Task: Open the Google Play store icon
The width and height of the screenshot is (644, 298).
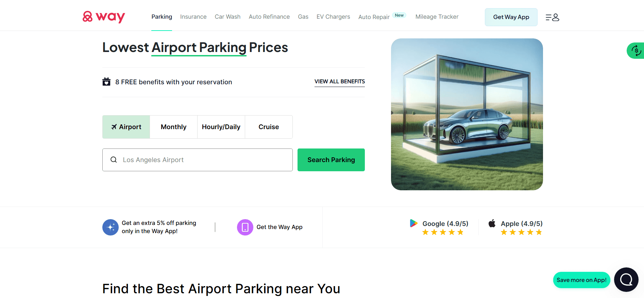Action: (x=414, y=223)
